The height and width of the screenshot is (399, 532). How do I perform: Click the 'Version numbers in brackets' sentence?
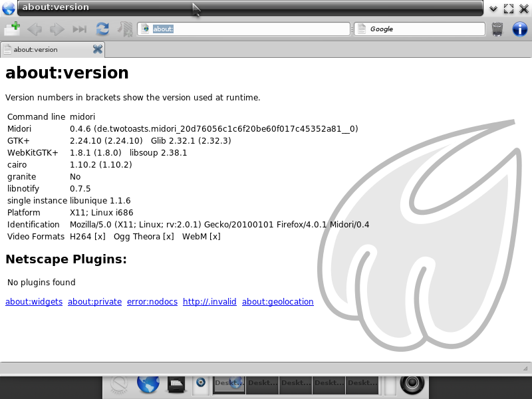click(132, 97)
